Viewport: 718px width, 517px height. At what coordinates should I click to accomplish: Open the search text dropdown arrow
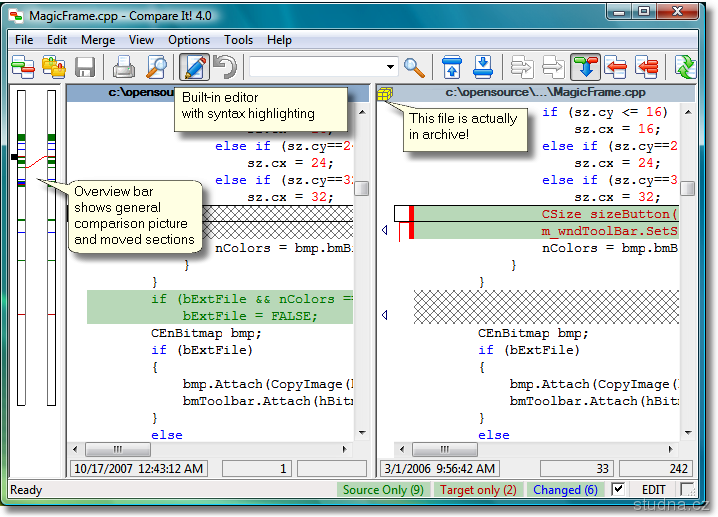click(x=390, y=67)
